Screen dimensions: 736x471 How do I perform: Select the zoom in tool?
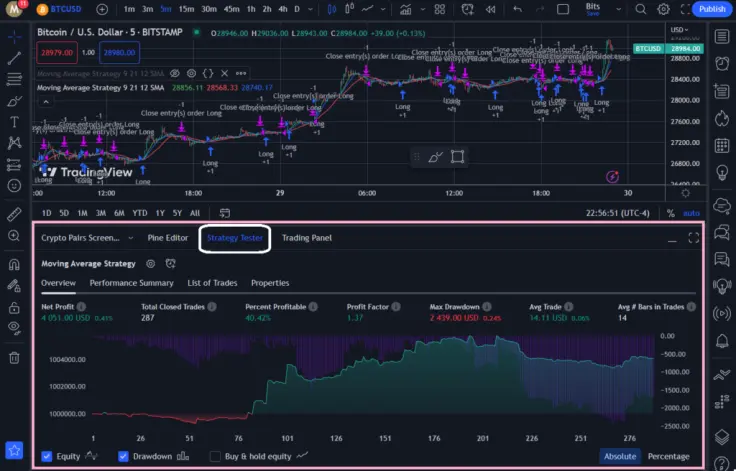coord(14,235)
